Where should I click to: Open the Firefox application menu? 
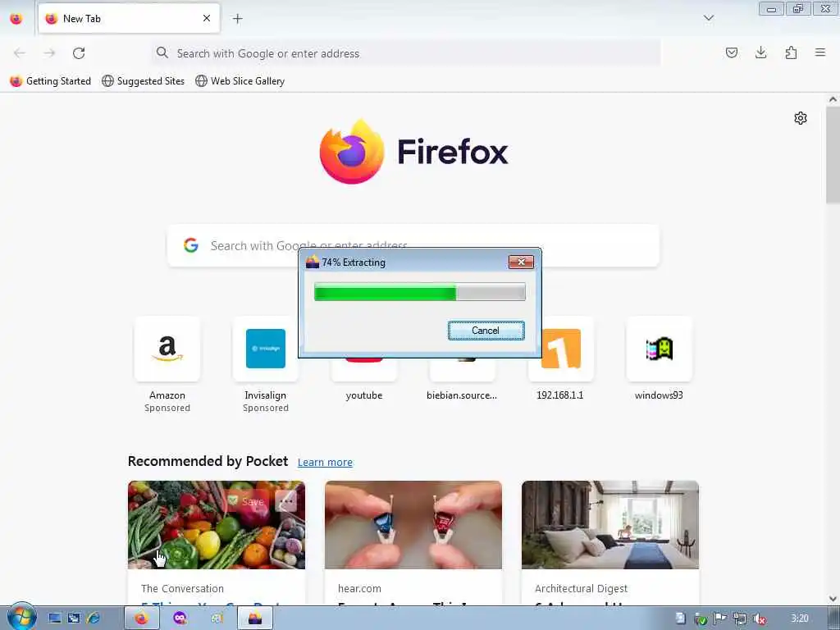819,52
